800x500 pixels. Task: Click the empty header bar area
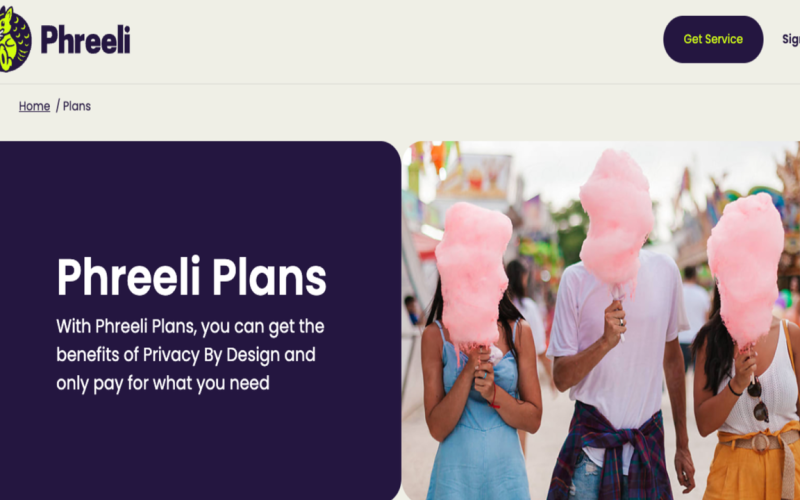[398, 40]
